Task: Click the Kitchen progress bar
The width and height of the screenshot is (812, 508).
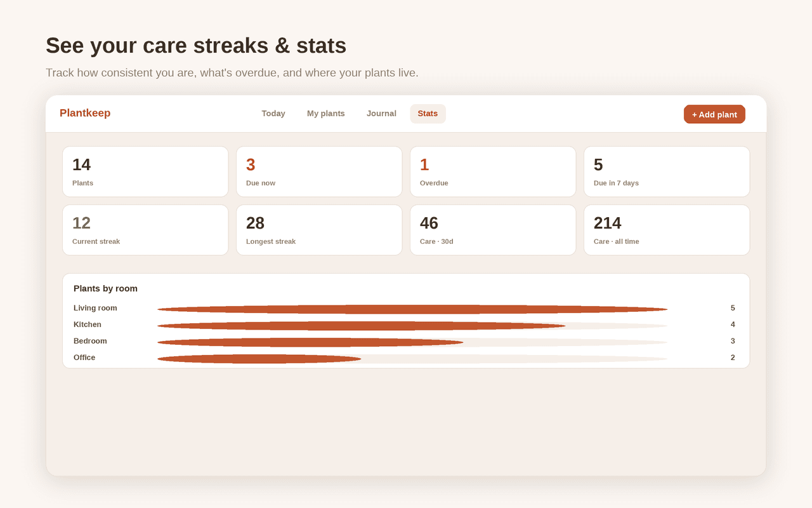Action: [x=412, y=326]
